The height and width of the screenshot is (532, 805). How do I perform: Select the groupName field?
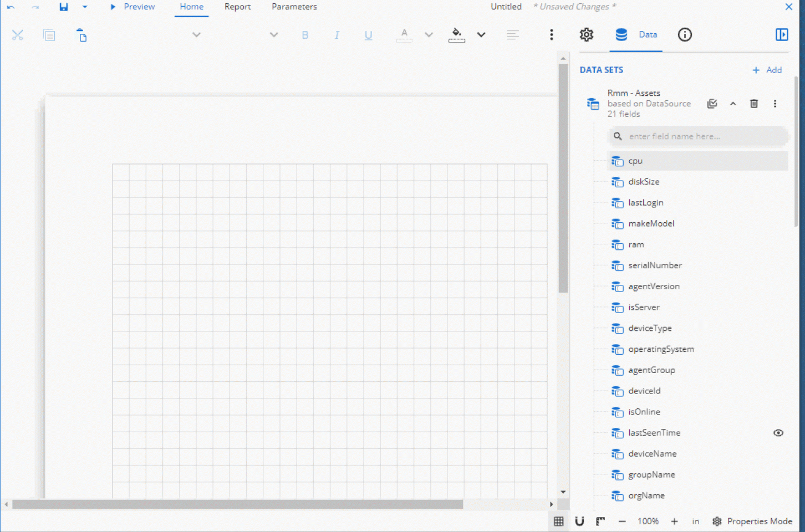click(697, 475)
